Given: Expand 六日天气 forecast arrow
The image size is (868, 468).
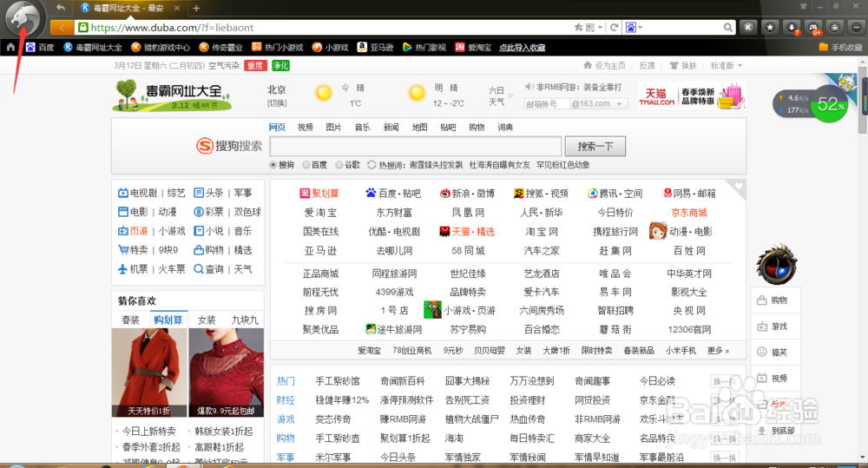Looking at the screenshot, I should coord(510,96).
